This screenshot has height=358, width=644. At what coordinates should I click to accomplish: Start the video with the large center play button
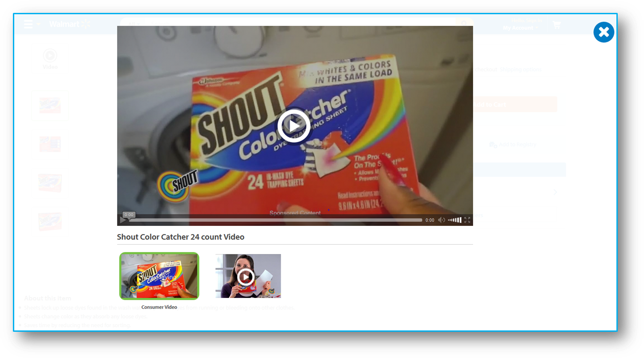click(x=294, y=126)
